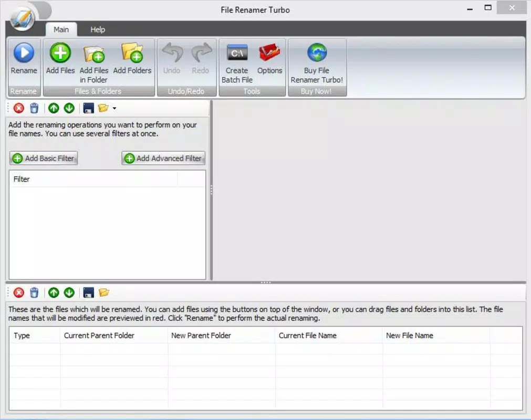
Task: Remove selected file with red X icon
Action: point(19,292)
